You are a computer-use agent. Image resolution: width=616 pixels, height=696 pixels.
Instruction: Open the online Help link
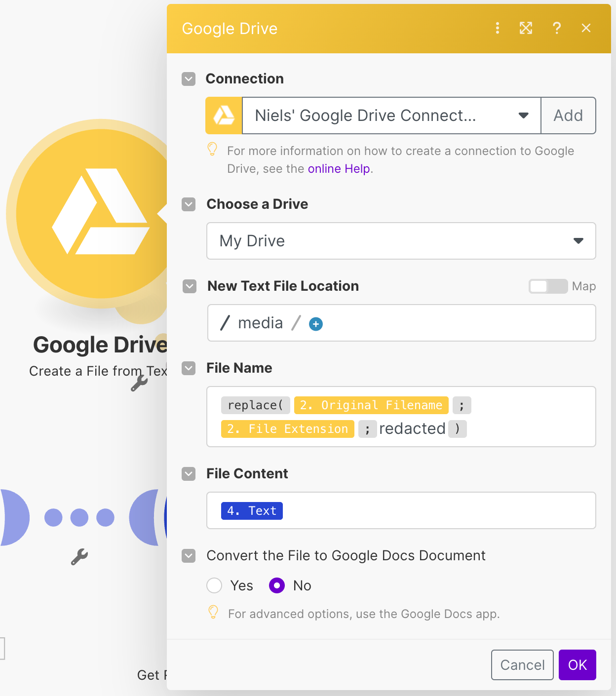(339, 169)
